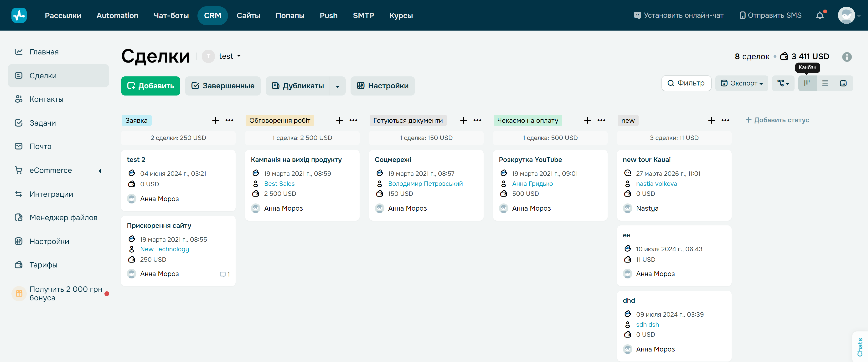
Task: Switch to Kanban view icon
Action: 807,83
